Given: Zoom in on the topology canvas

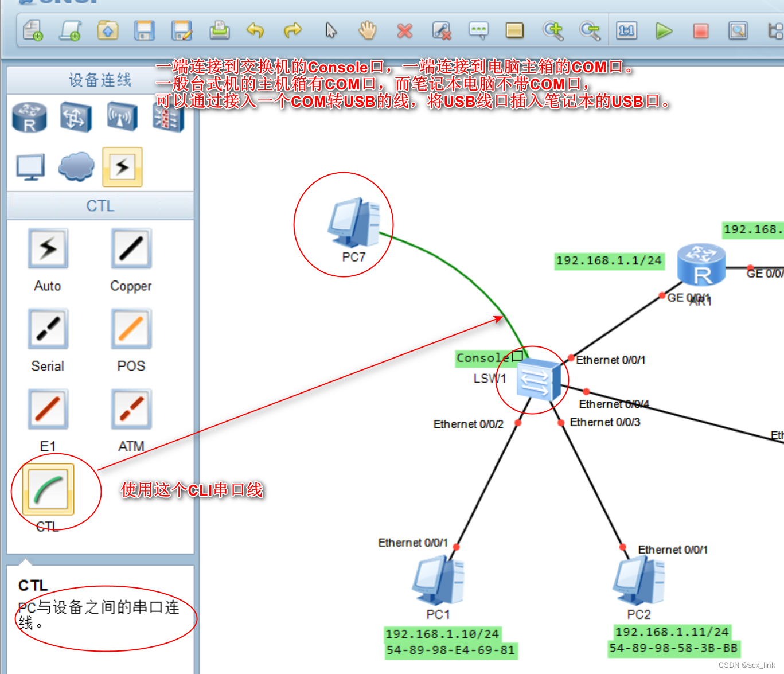Looking at the screenshot, I should pos(553,30).
